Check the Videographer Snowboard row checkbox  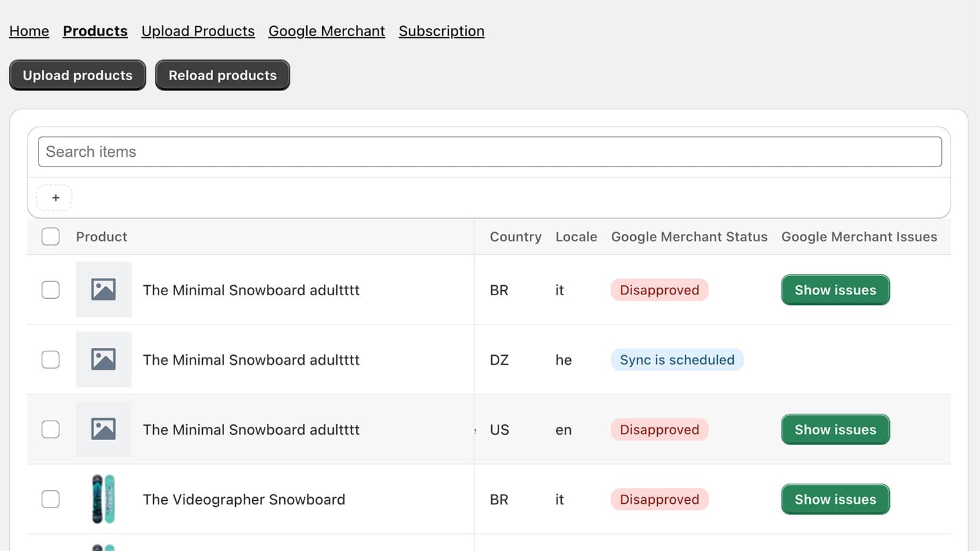50,499
